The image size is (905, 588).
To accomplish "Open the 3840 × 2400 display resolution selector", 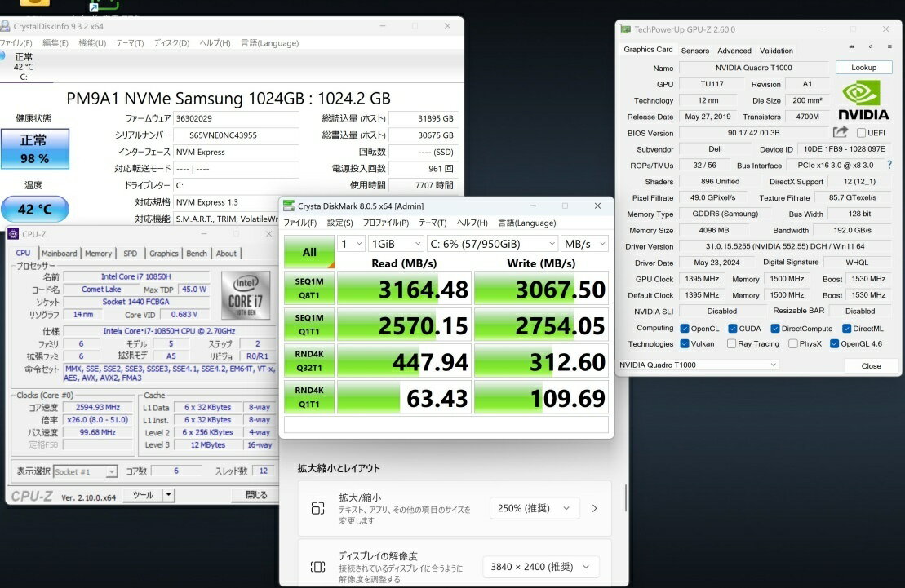I will point(540,566).
